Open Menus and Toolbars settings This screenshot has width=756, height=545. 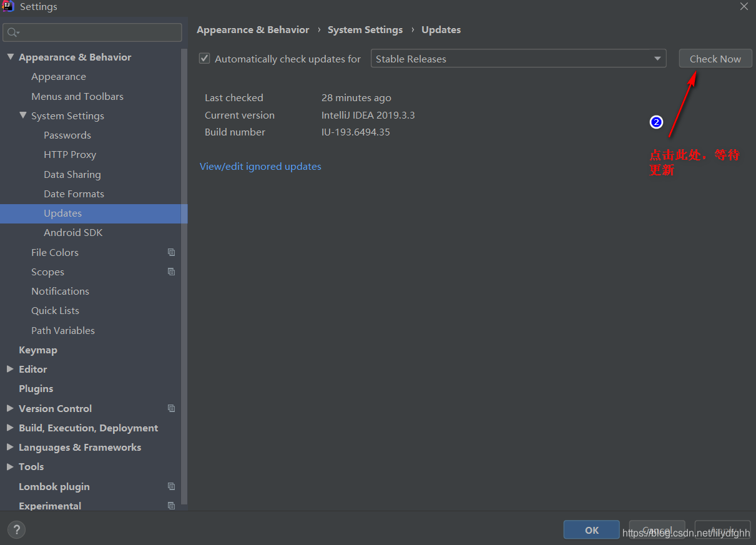pos(77,96)
